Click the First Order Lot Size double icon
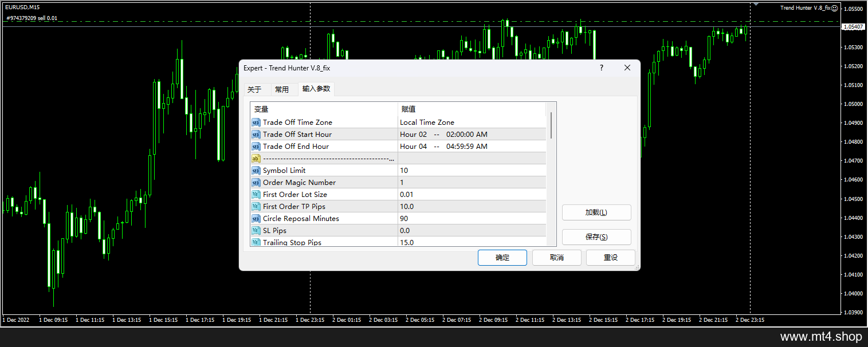The image size is (868, 347). point(256,195)
